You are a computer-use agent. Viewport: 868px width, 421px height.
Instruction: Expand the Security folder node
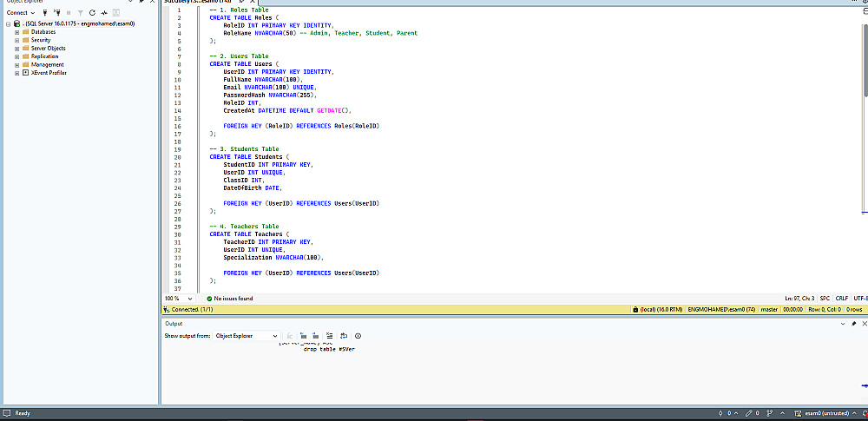click(x=17, y=40)
